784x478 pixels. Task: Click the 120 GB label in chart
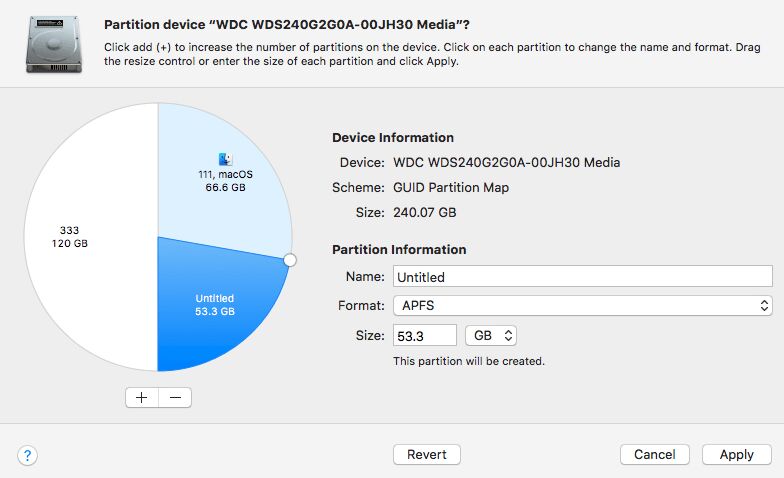pos(70,243)
